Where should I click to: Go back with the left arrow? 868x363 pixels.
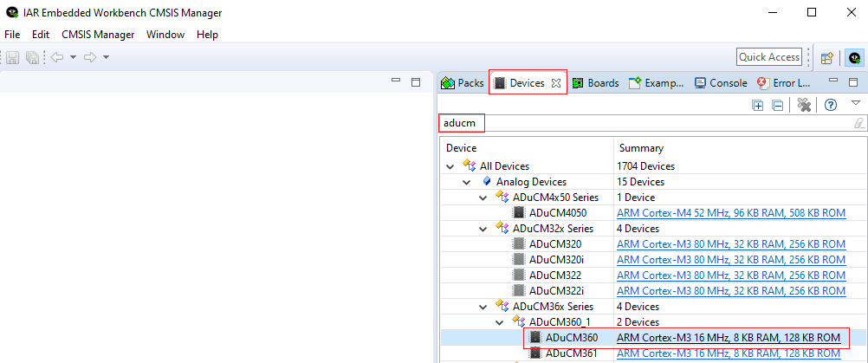click(56, 57)
